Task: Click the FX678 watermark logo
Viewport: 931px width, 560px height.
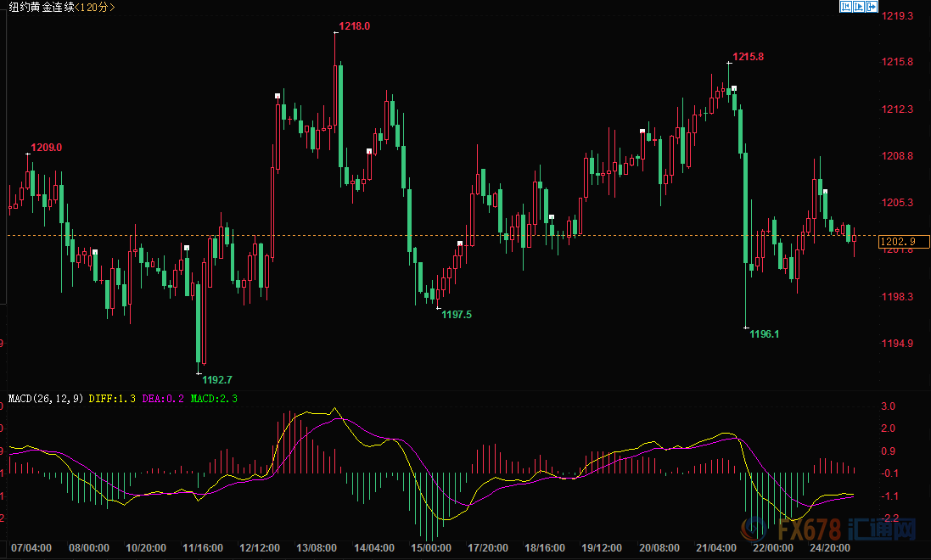Action: click(835, 532)
